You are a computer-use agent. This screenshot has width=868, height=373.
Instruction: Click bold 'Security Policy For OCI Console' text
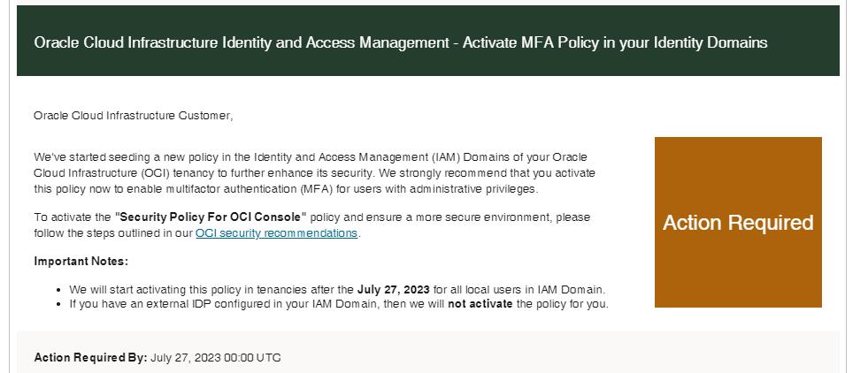[x=211, y=217]
